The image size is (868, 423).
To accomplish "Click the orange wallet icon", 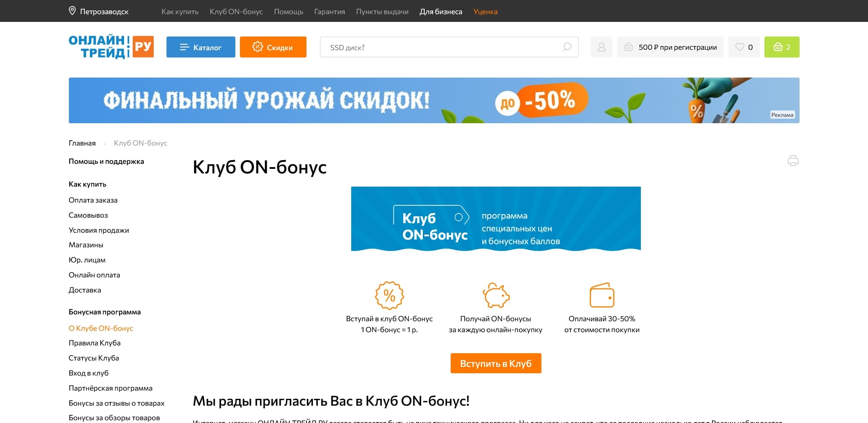I will pyautogui.click(x=602, y=295).
